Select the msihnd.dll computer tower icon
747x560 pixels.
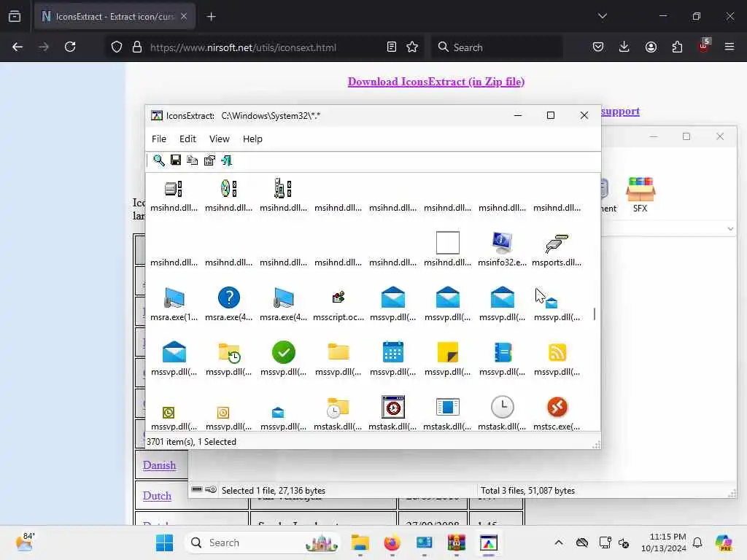click(x=283, y=188)
